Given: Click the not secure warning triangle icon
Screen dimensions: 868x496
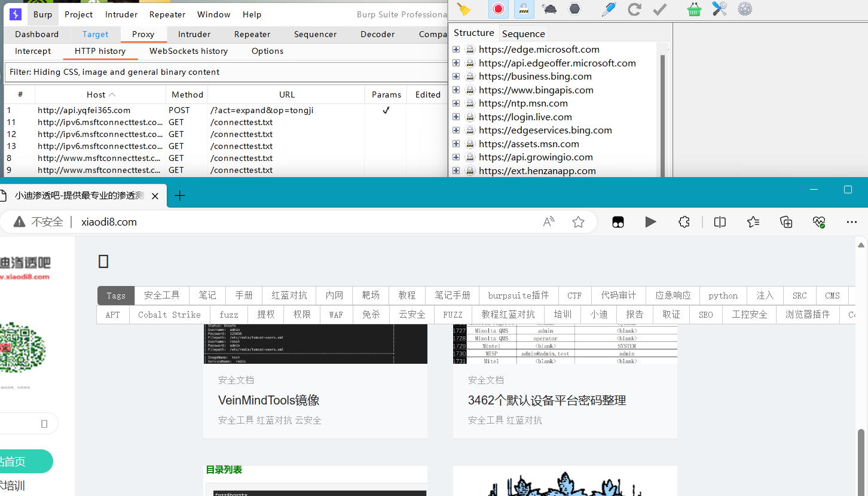Looking at the screenshot, I should 20,222.
